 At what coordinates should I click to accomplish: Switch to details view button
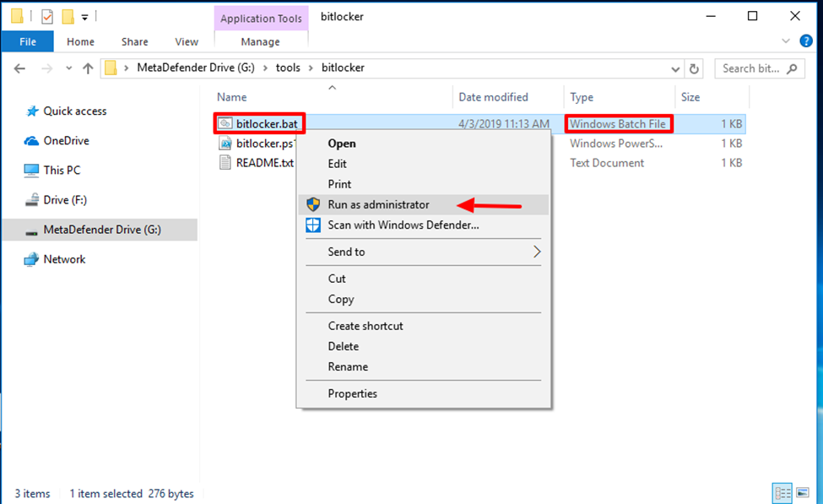tap(782, 493)
